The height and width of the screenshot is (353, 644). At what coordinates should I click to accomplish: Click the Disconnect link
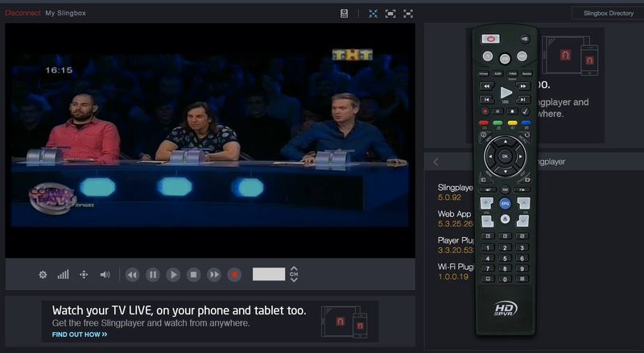pos(22,13)
